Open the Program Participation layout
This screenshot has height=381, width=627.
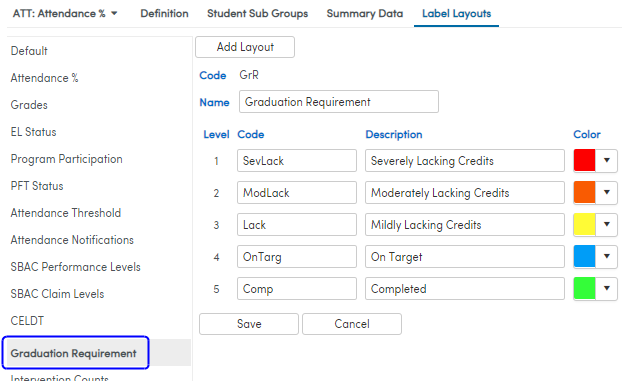66,159
